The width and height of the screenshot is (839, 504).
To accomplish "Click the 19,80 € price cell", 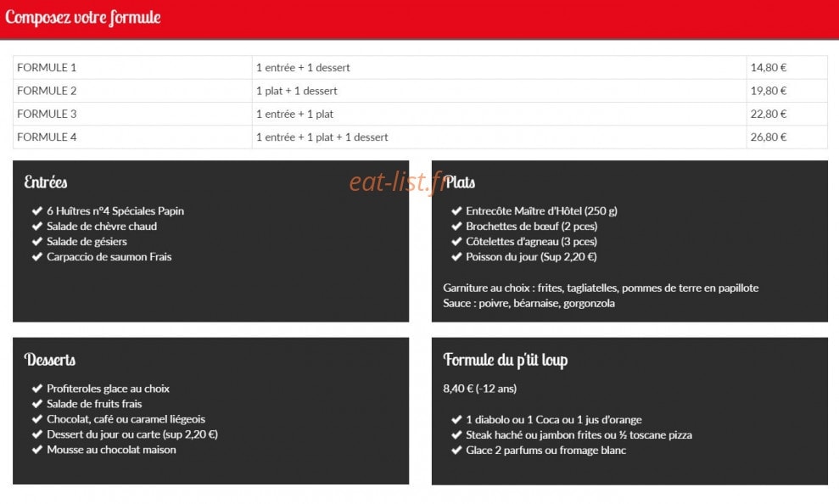I will 786,91.
